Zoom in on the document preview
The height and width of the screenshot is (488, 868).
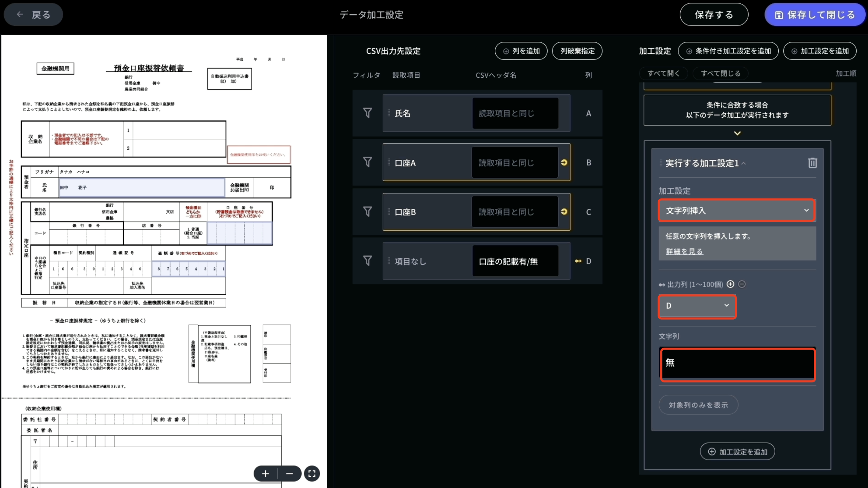pos(265,473)
